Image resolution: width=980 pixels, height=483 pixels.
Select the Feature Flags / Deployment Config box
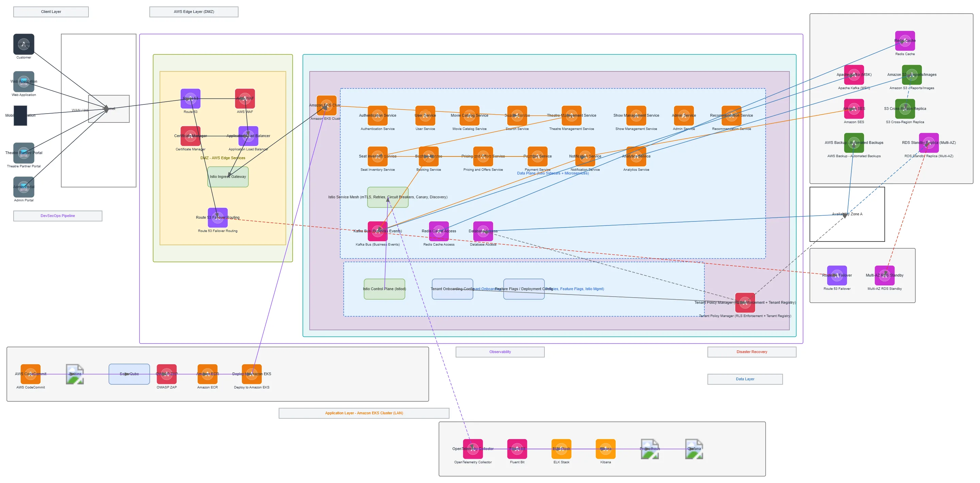pos(524,289)
